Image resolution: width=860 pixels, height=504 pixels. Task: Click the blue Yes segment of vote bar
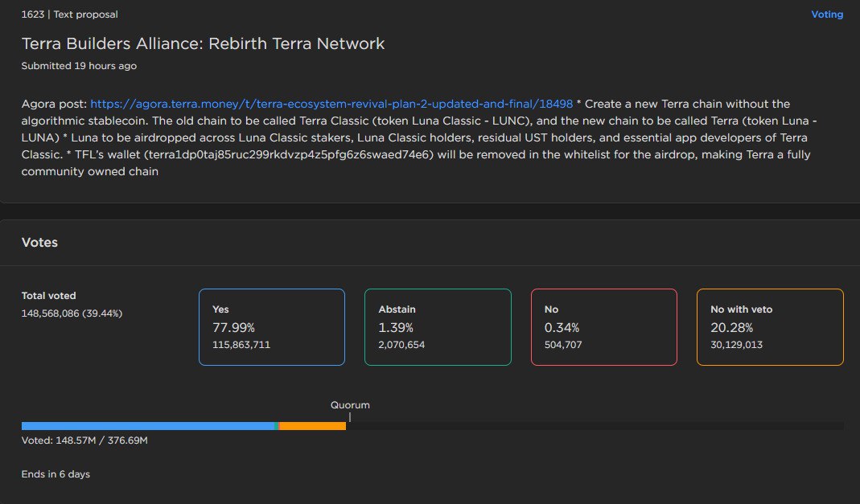click(x=147, y=426)
